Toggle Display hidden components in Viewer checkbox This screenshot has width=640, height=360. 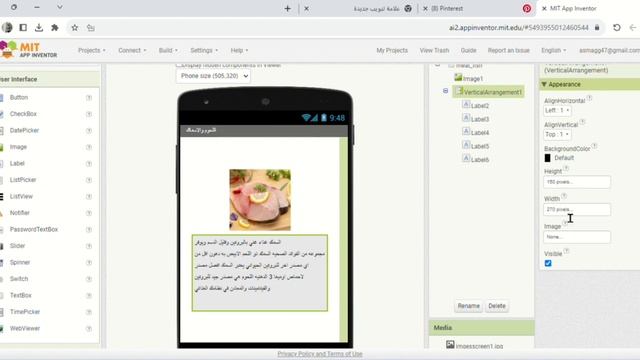178,65
